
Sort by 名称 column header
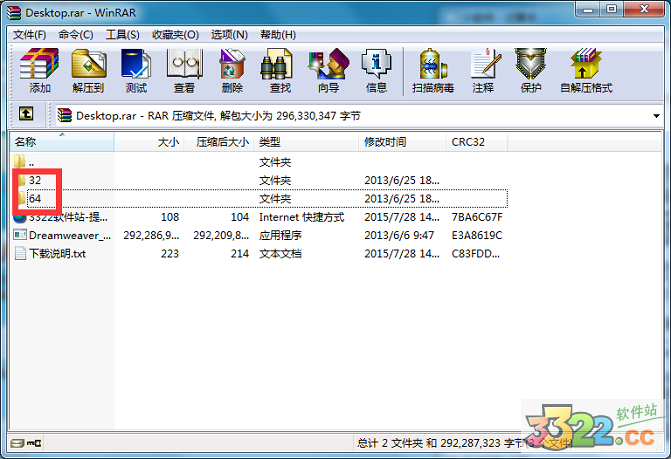tap(62, 142)
